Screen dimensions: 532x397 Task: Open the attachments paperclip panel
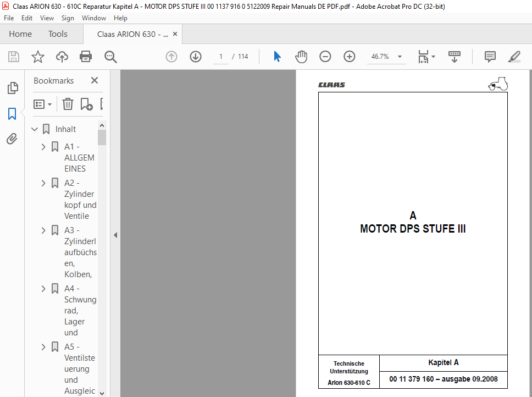[12, 139]
